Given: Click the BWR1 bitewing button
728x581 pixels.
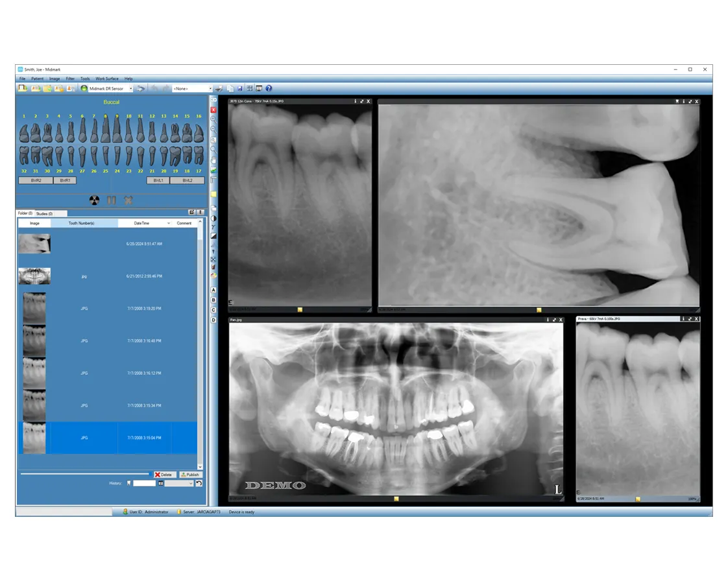Looking at the screenshot, I should point(65,180).
